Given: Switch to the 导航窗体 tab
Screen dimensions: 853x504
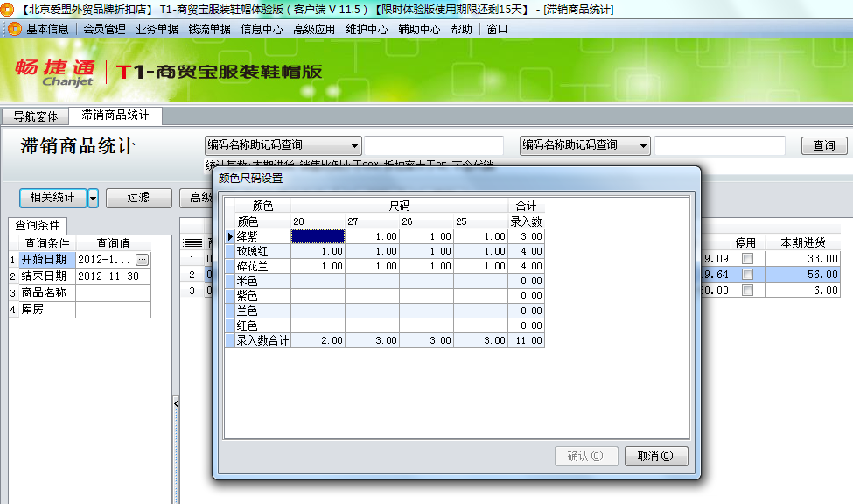Looking at the screenshot, I should 35,115.
